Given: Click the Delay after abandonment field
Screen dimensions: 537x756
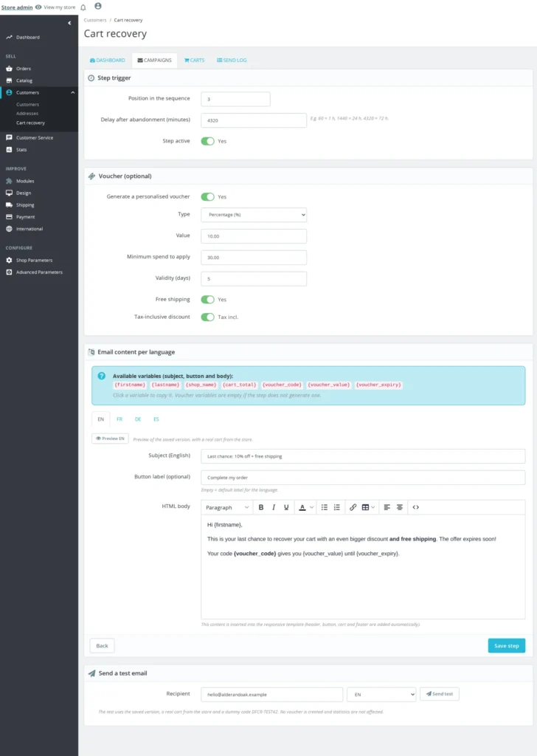Looking at the screenshot, I should (254, 120).
